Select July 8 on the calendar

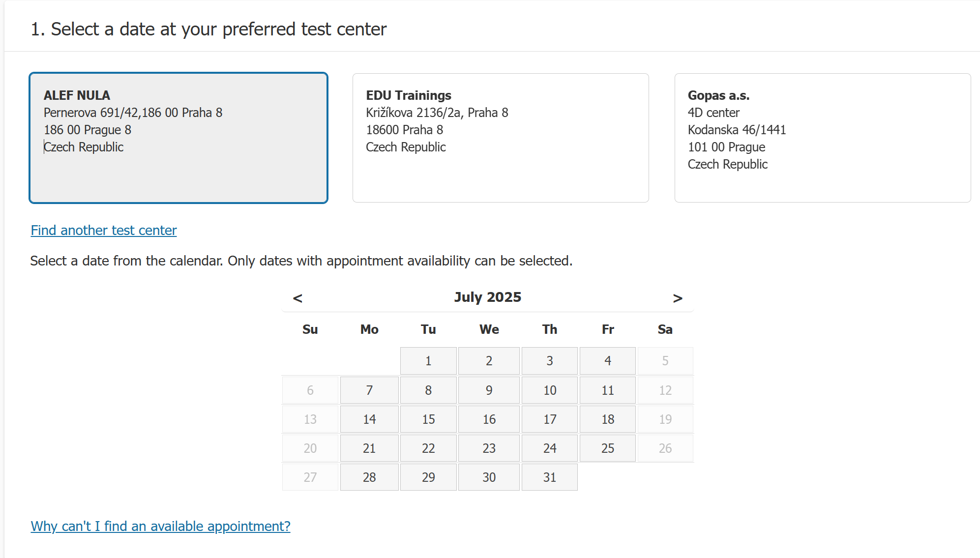(x=428, y=390)
